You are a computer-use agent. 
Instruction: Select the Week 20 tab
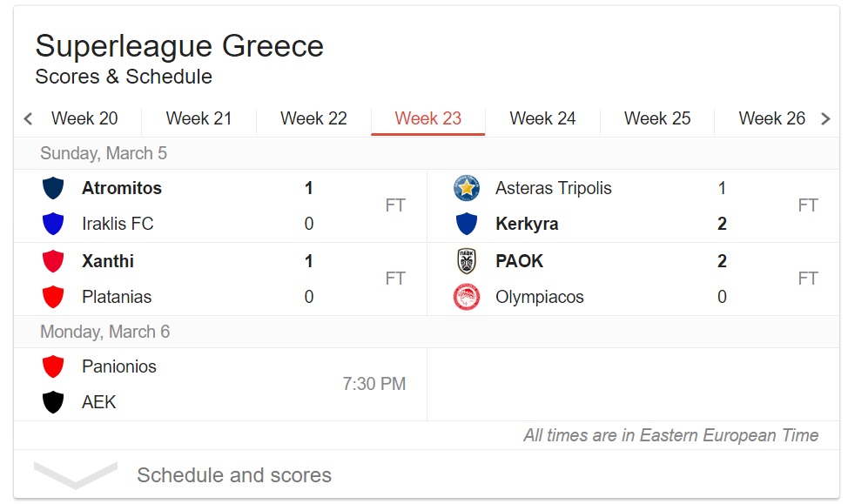pyautogui.click(x=84, y=118)
